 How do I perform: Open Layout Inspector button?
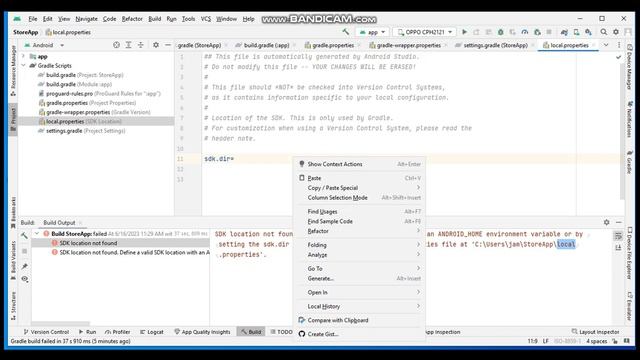pos(596,332)
